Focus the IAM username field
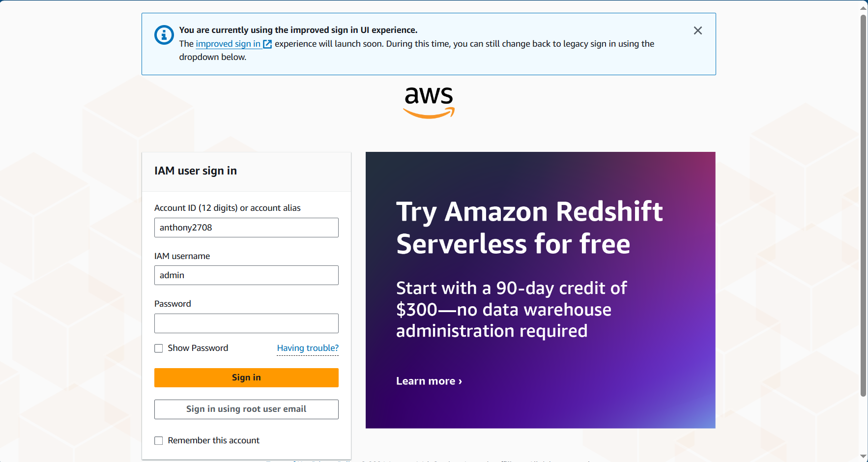 coord(246,275)
